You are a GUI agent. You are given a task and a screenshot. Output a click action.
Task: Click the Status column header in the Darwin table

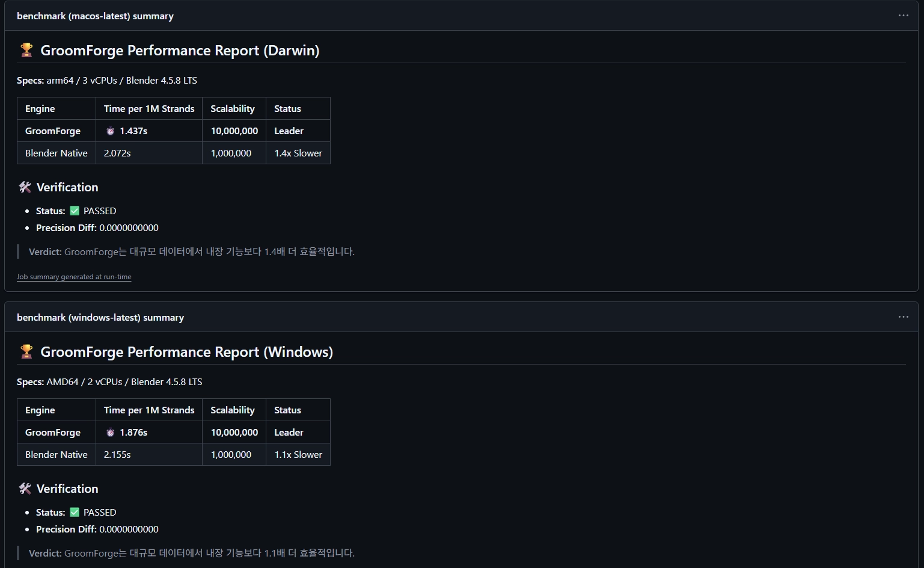click(x=298, y=108)
